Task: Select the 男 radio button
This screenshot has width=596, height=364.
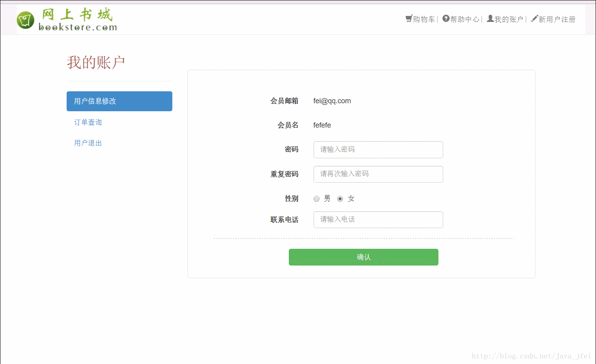Action: 316,199
